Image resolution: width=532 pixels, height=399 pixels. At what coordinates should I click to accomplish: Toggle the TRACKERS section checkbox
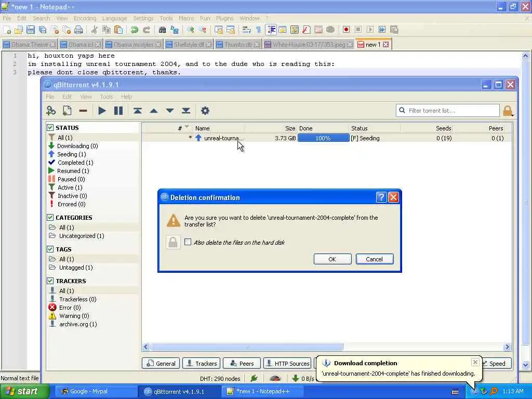[x=50, y=281]
